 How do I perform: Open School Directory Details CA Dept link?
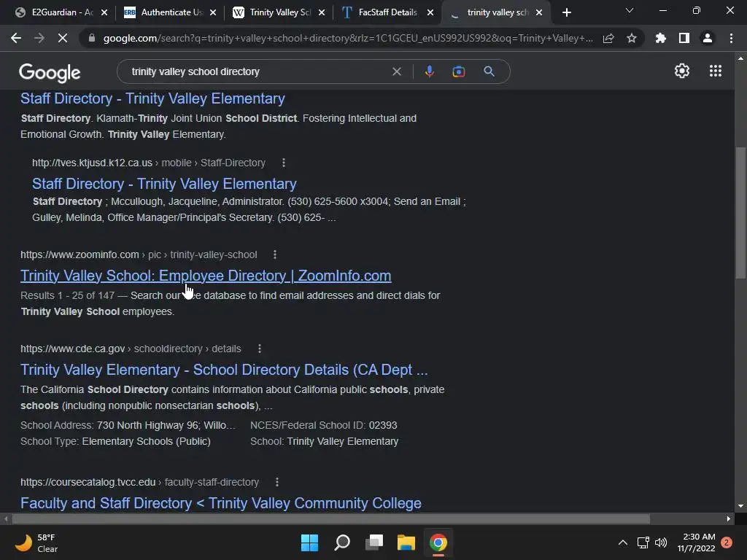point(224,370)
